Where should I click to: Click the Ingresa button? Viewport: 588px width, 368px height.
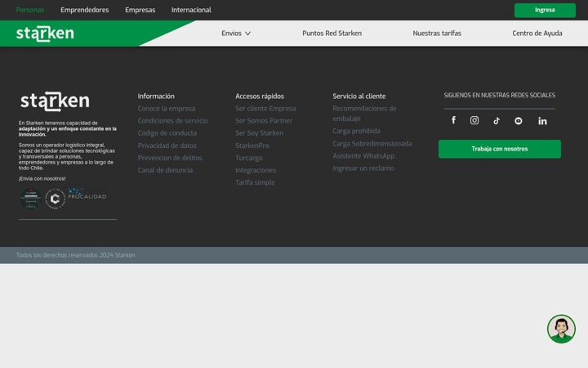click(x=545, y=10)
